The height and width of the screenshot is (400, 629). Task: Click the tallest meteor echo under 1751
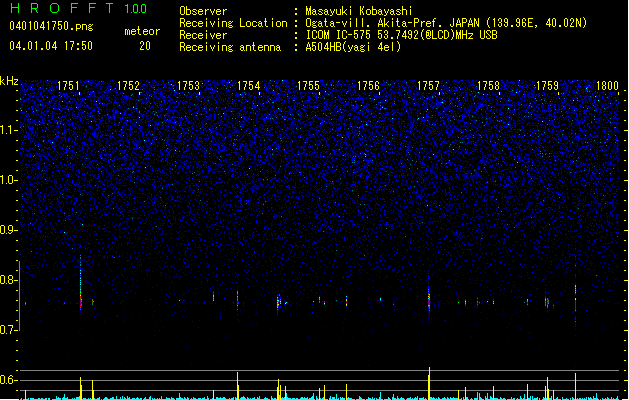pyautogui.click(x=81, y=283)
